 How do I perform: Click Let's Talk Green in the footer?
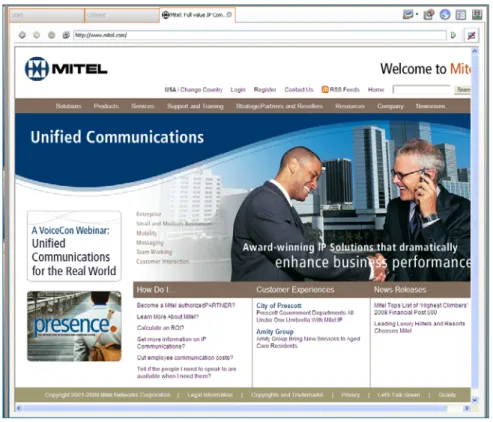(x=399, y=395)
